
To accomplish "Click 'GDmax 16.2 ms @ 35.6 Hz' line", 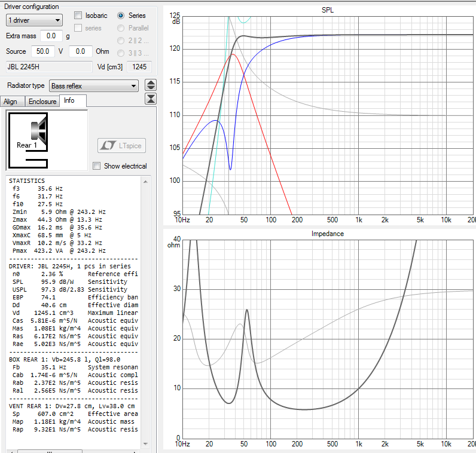I will click(x=57, y=227).
